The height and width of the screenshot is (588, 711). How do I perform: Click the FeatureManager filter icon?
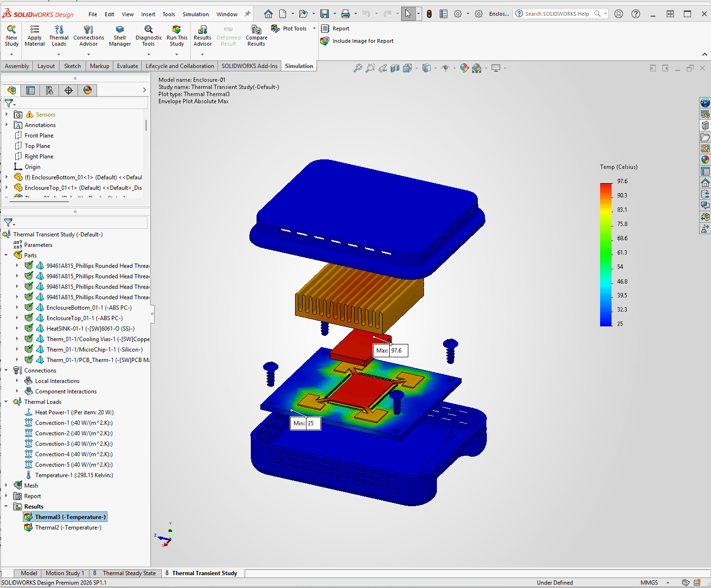[x=10, y=103]
